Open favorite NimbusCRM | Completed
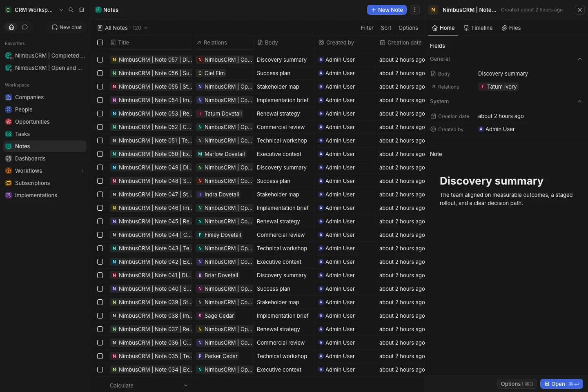Screen dimensions: 588x392 (45, 56)
